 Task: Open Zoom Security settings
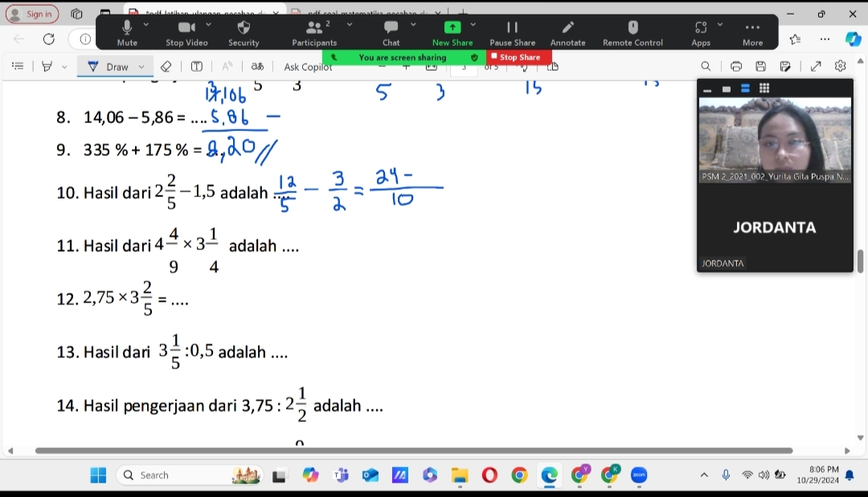point(244,33)
